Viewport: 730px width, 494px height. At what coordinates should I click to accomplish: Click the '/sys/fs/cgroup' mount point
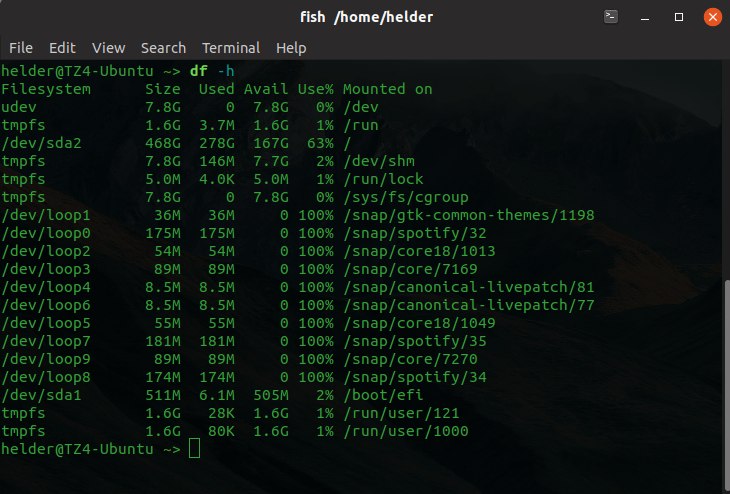click(x=406, y=197)
